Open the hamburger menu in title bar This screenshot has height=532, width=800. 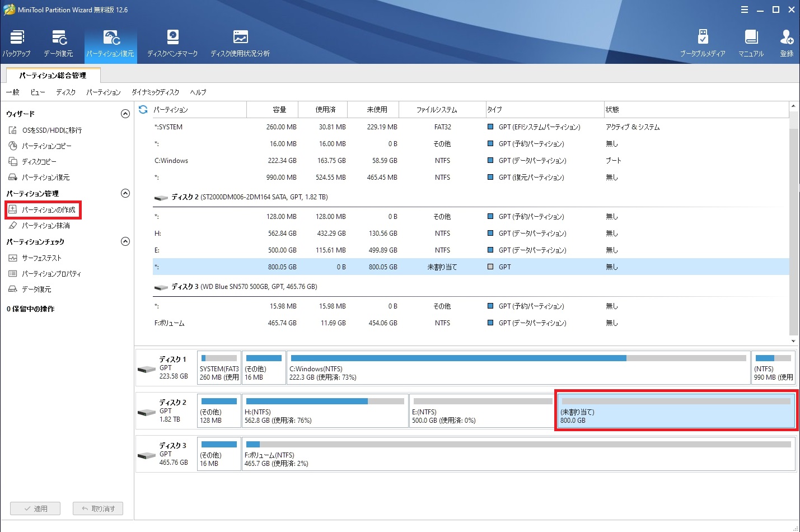pyautogui.click(x=744, y=10)
